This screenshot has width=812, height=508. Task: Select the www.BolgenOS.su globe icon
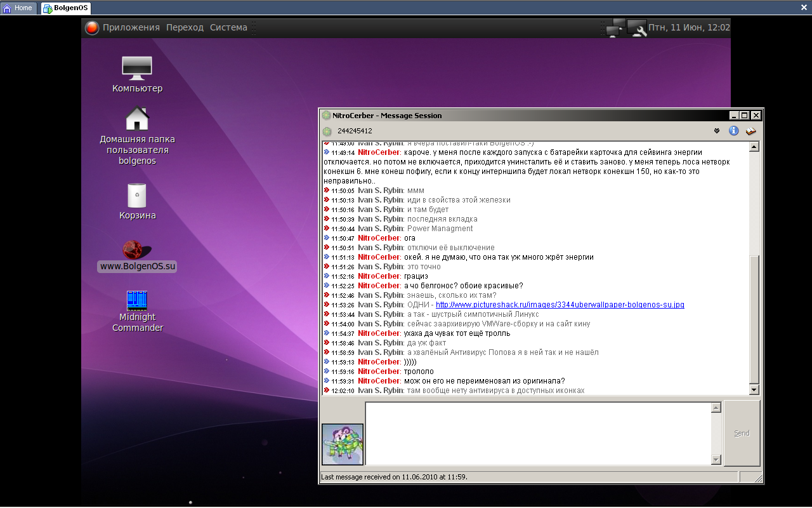[x=137, y=255]
